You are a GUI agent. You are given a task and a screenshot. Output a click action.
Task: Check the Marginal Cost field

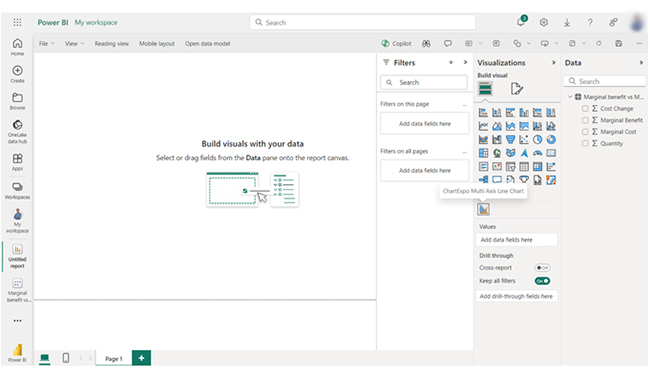tap(585, 132)
